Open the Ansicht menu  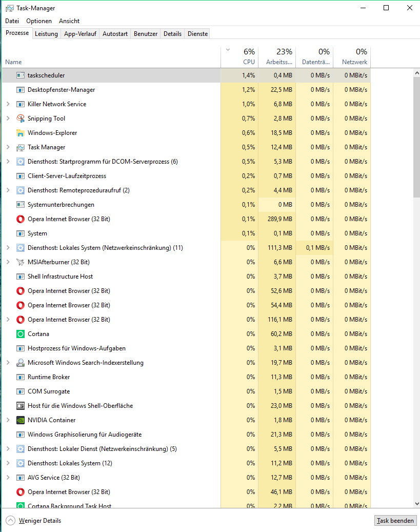[69, 21]
